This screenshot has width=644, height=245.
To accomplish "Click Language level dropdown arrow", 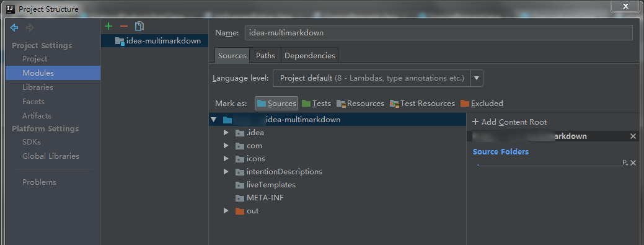I will click(x=477, y=78).
